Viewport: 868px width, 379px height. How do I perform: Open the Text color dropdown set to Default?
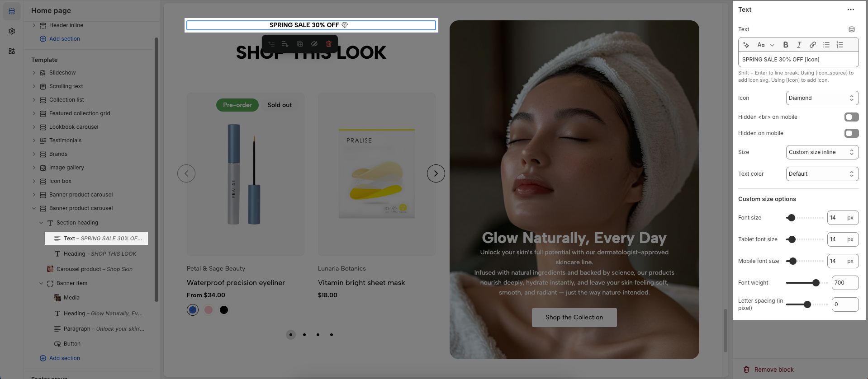pos(822,174)
